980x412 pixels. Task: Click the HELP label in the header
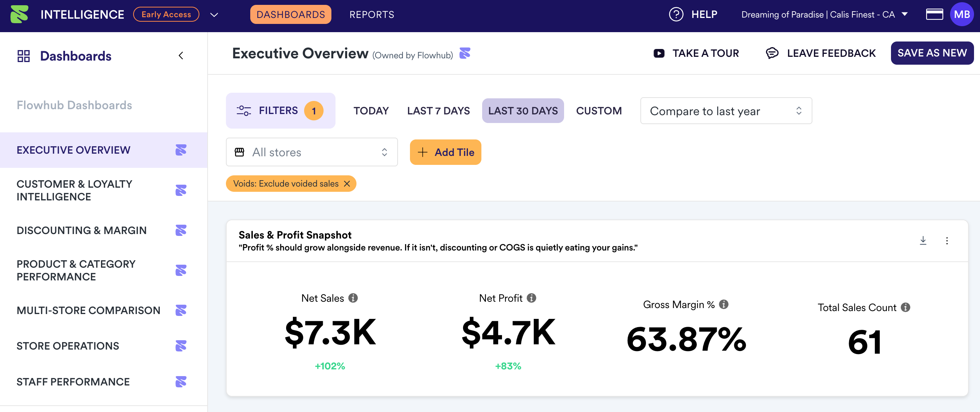point(704,15)
